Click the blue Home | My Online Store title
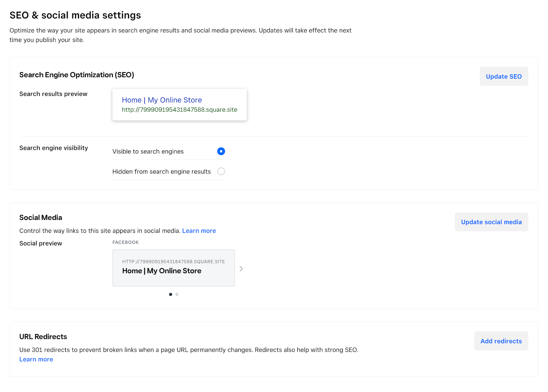The image size is (548, 392). click(162, 100)
